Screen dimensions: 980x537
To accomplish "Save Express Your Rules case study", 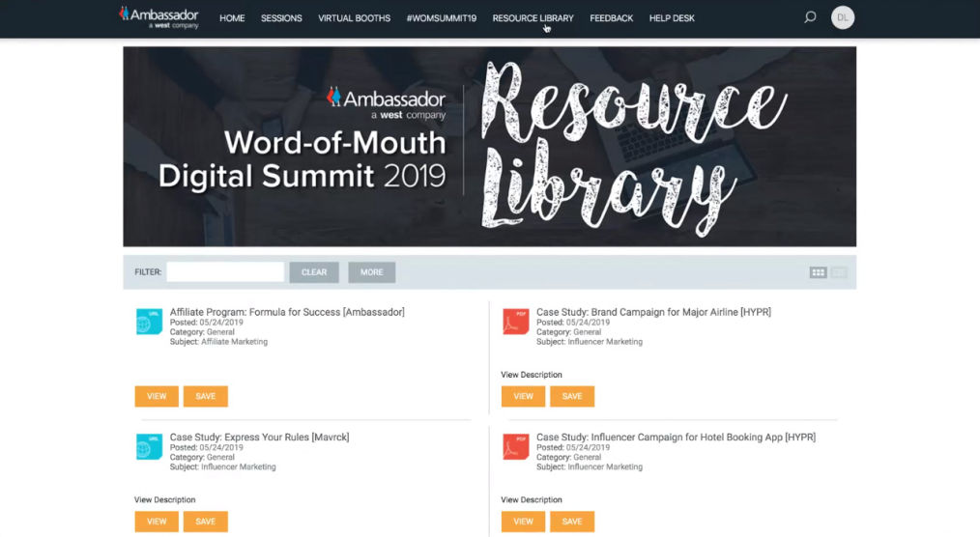I will click(x=206, y=522).
